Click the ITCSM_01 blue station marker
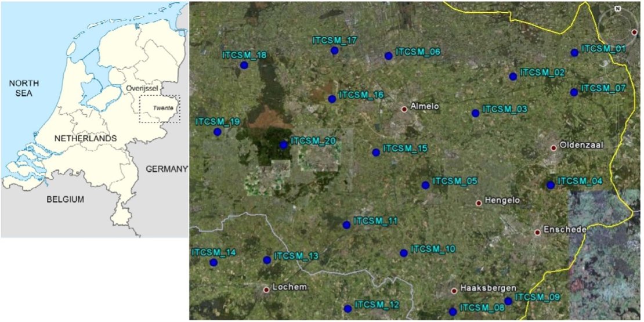This screenshot has height=322, width=644. coord(574,52)
